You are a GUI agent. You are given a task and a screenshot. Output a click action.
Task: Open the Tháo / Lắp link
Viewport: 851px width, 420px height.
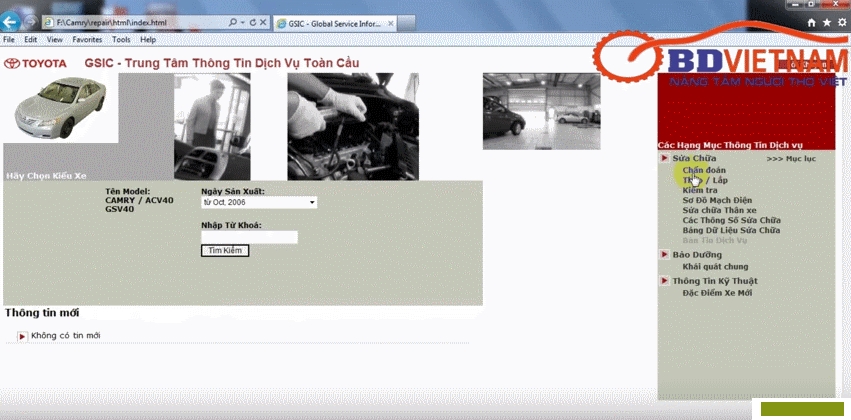coord(705,180)
